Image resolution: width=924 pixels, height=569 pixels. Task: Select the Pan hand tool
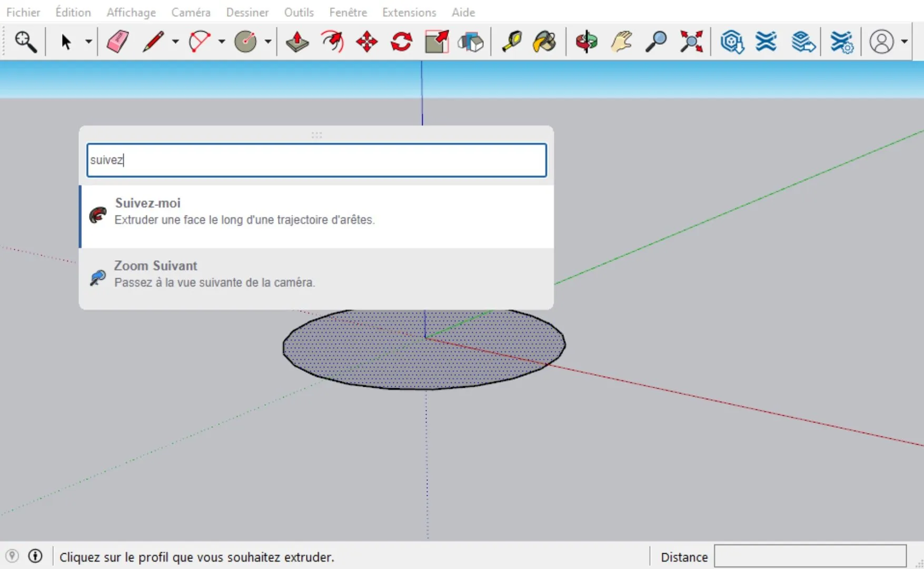[622, 42]
